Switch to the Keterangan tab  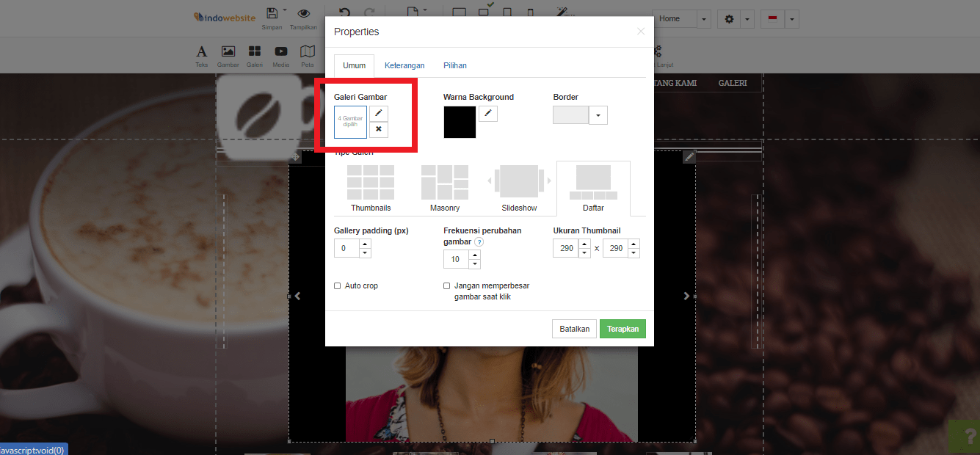click(x=404, y=66)
